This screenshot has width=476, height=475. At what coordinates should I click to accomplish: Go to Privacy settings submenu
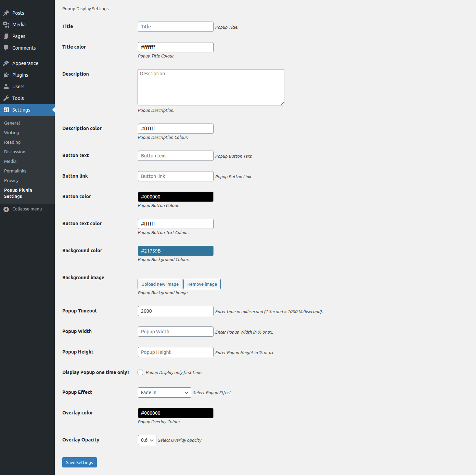tap(11, 180)
